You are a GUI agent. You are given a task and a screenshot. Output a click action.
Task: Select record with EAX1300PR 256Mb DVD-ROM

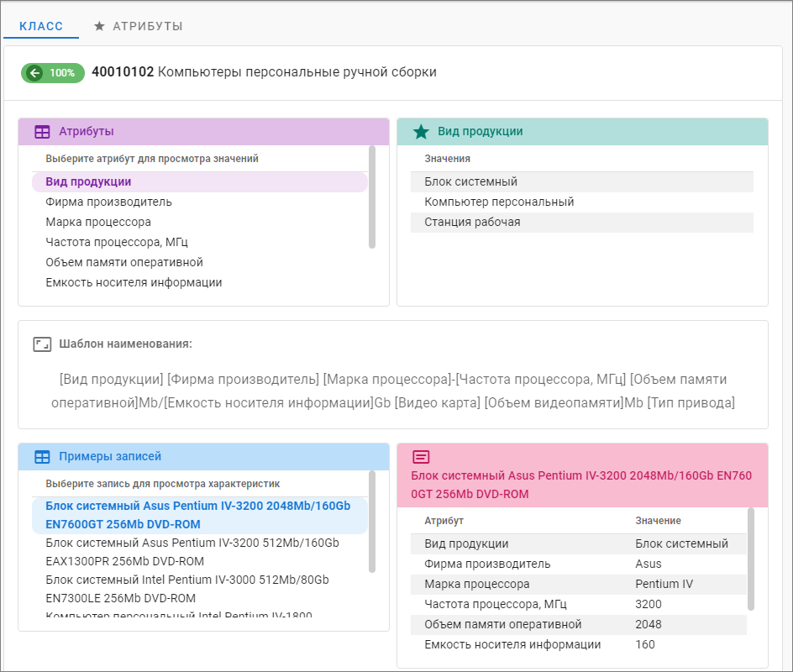193,552
